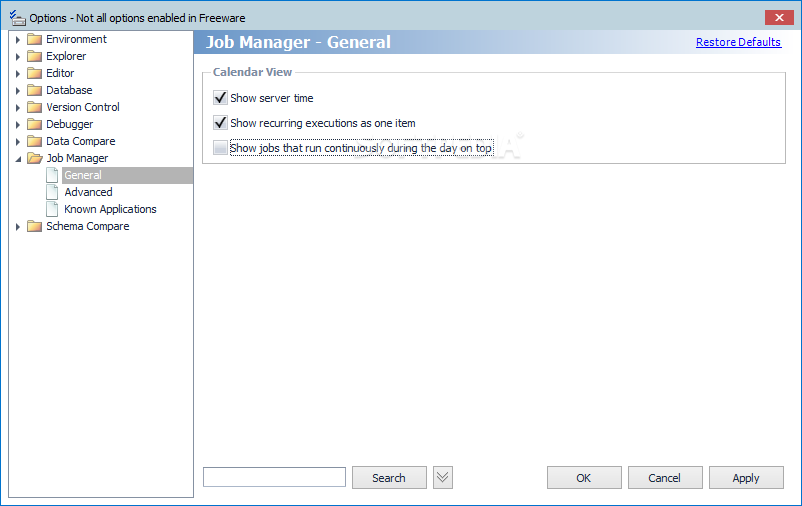Viewport: 802px width, 506px height.
Task: Select the Environment category label
Action: tap(76, 39)
